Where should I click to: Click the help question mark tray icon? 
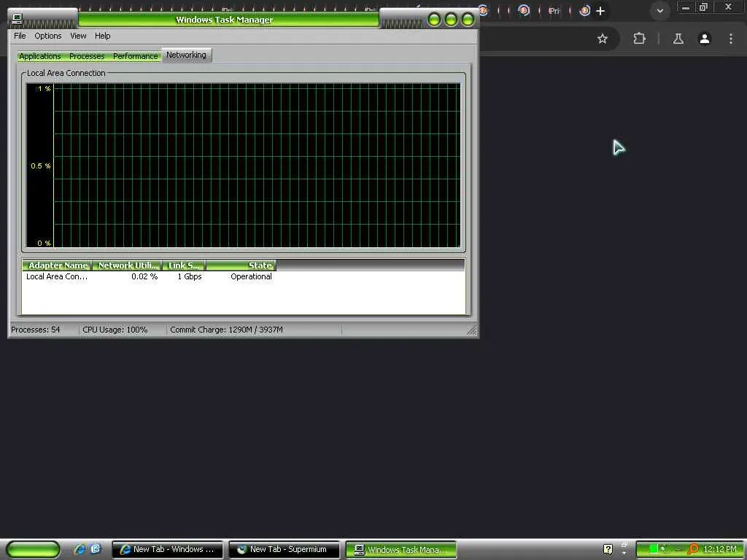pos(608,549)
